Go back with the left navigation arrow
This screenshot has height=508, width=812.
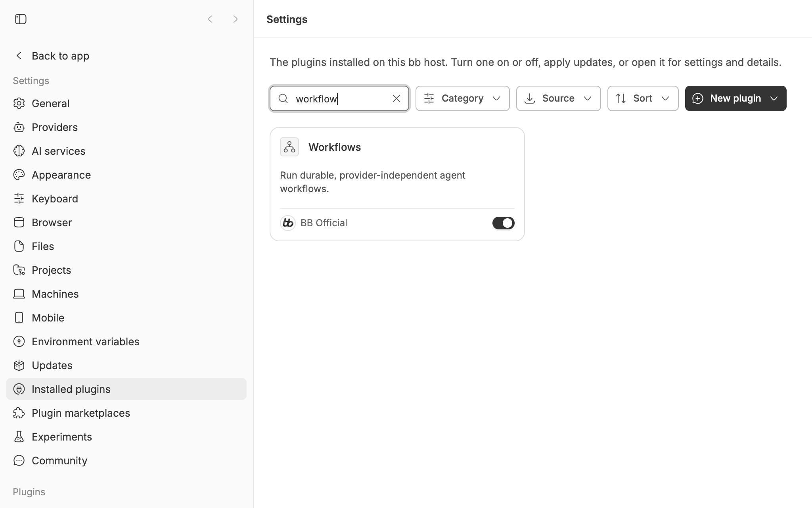coord(210,19)
